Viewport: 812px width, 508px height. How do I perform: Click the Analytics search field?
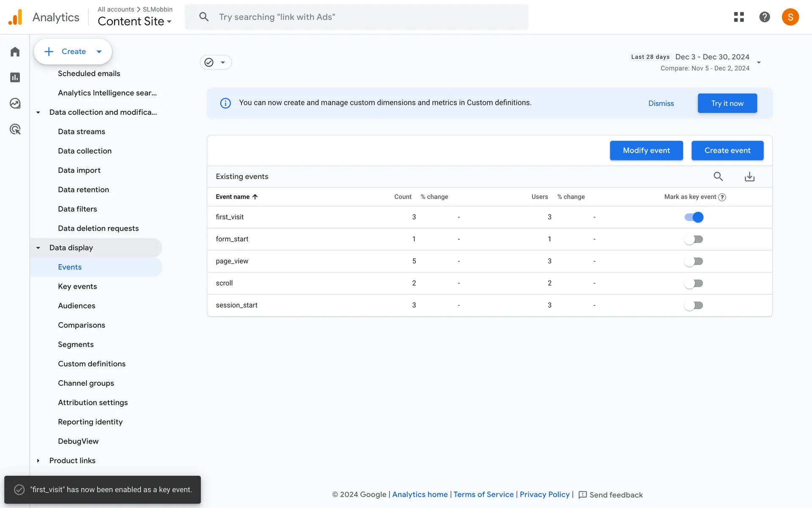357,17
